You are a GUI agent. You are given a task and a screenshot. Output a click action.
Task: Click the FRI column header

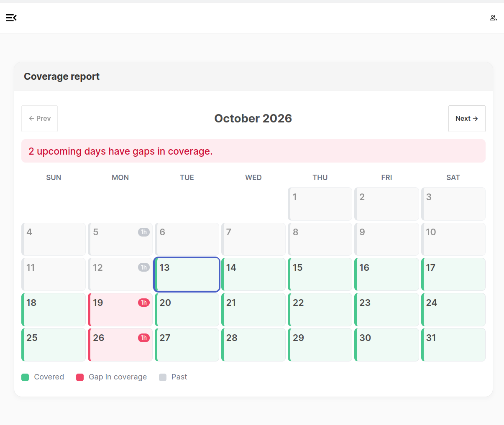386,178
